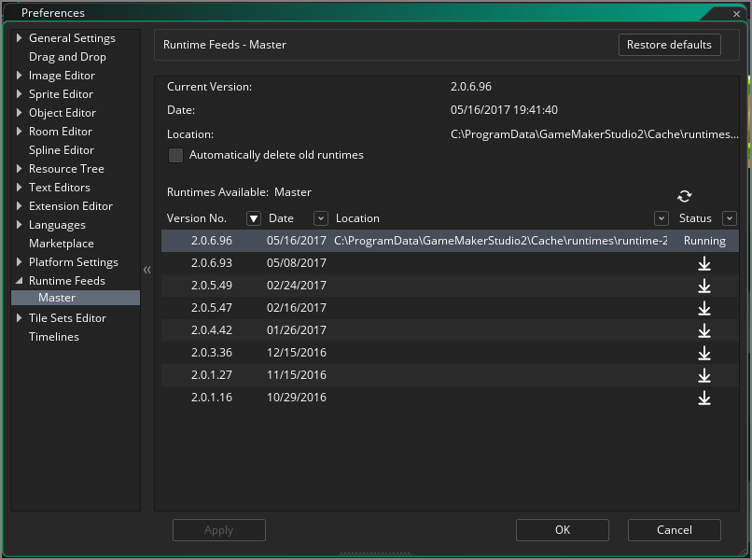Expand the Object Editor tree node
752x560 pixels.
(20, 113)
